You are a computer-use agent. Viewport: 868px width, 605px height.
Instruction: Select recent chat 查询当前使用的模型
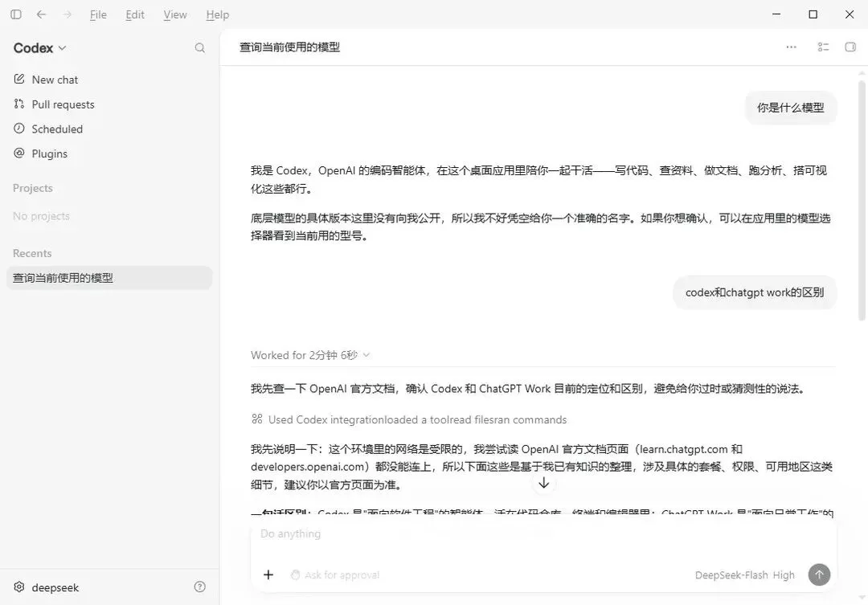(x=109, y=278)
